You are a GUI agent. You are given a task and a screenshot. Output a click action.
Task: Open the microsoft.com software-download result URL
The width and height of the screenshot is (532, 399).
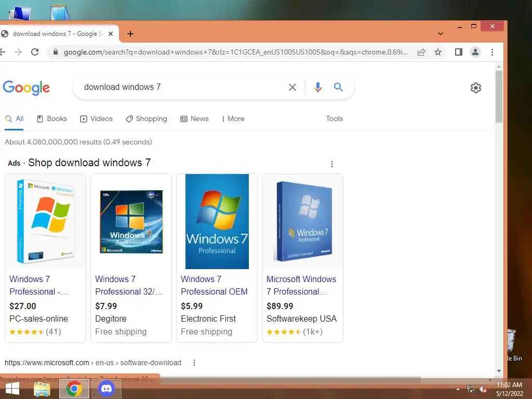point(93,363)
